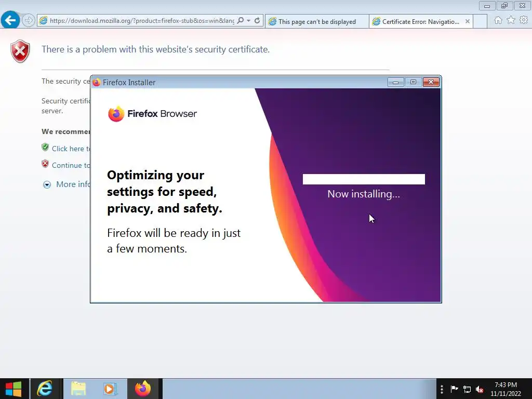Restore down the Internet Explorer window
This screenshot has width=532, height=399.
tap(504, 6)
